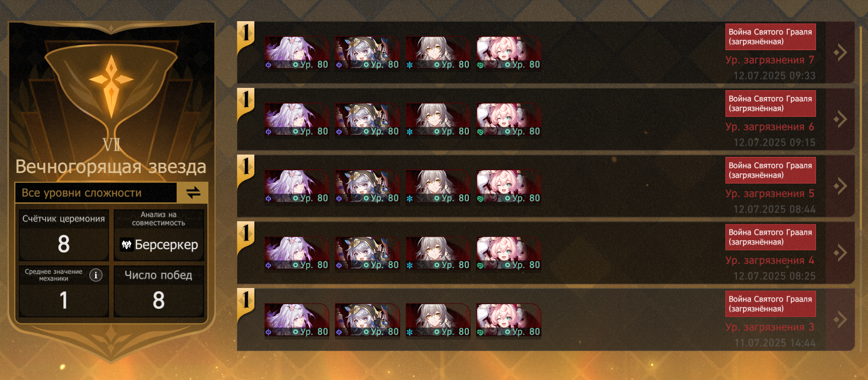
Task: Click the golden star goblet emblem
Action: click(111, 87)
